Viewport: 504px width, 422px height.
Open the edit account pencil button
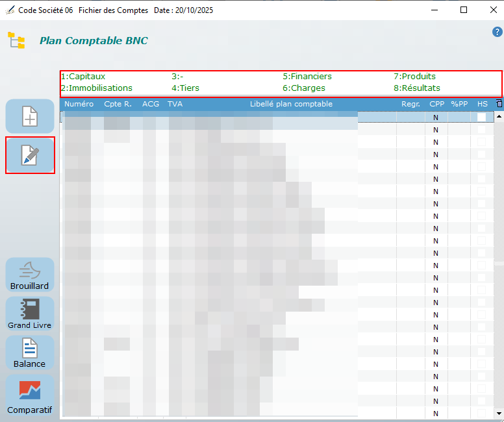point(30,155)
